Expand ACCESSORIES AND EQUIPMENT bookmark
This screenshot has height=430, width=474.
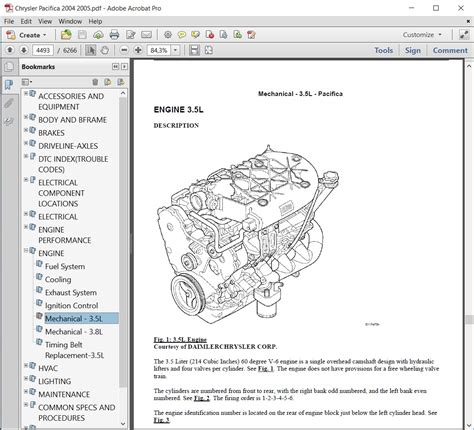pos(26,93)
